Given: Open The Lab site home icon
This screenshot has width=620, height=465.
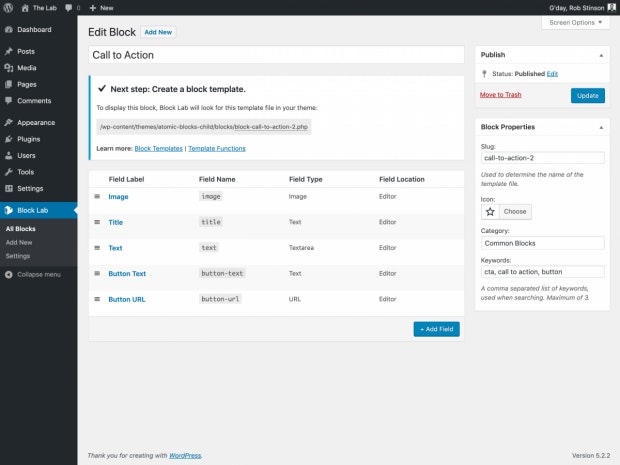Looking at the screenshot, I should [x=25, y=8].
